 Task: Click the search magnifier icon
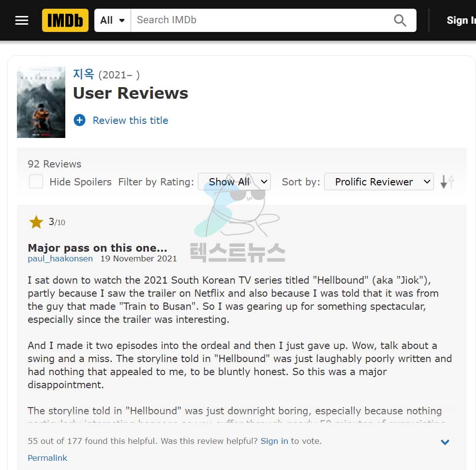click(400, 20)
